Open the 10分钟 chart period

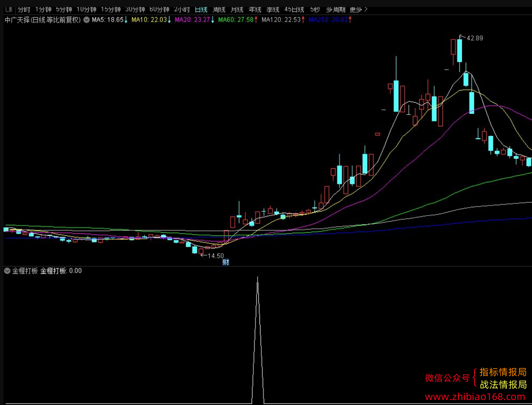[87, 10]
